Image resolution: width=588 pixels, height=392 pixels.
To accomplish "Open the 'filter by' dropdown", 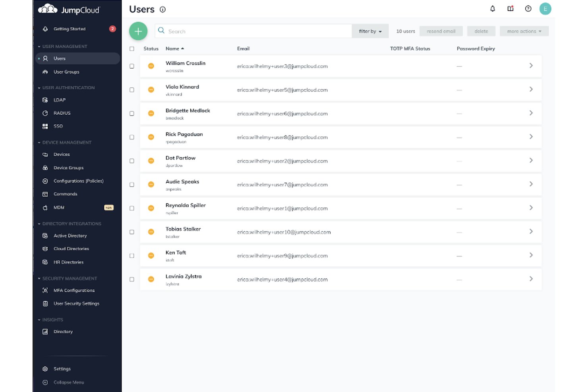I will point(370,31).
